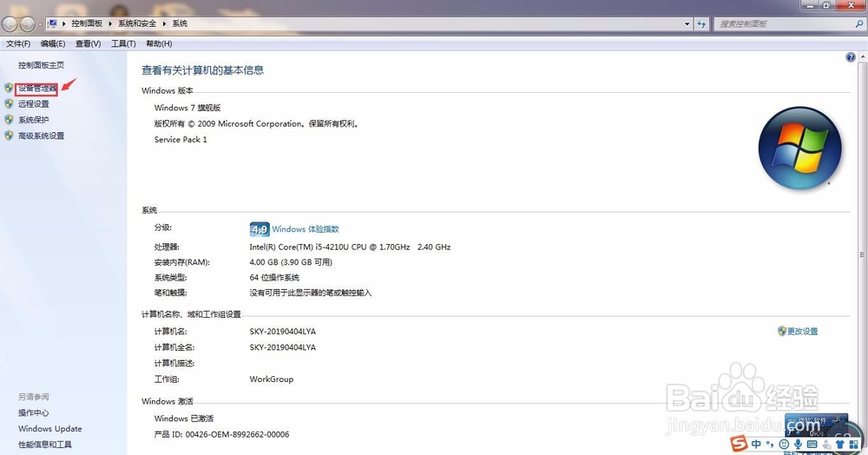868x455 pixels.
Task: Select 控制面板 breadcrumb in address bar
Action: pyautogui.click(x=87, y=23)
